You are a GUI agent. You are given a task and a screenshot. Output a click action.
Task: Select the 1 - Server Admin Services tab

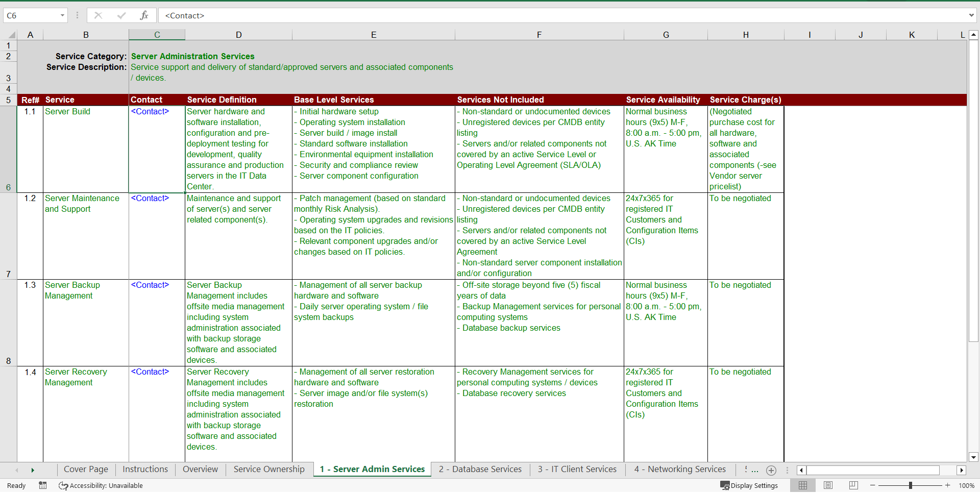click(x=372, y=470)
